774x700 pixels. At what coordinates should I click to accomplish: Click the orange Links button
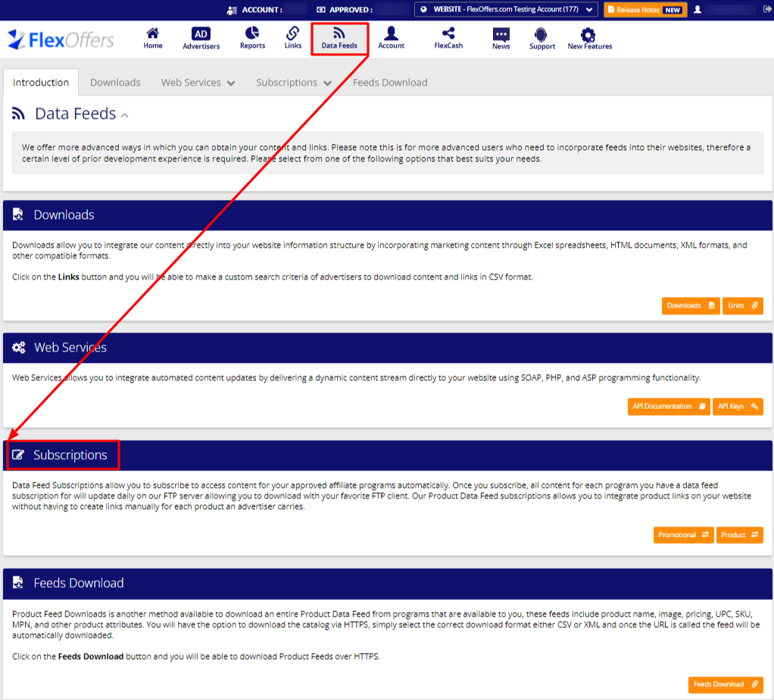coord(742,305)
